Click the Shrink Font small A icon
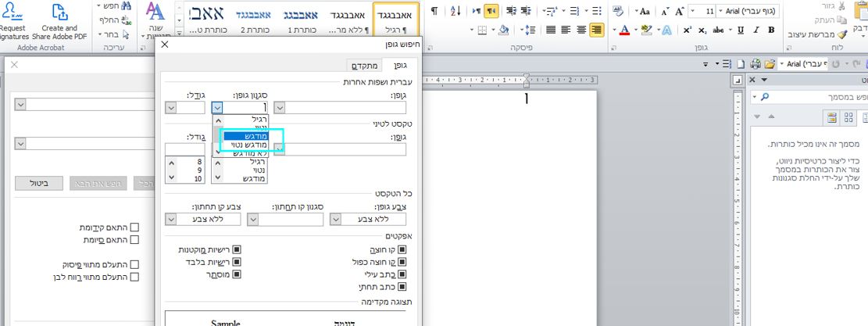The width and height of the screenshot is (868, 326). click(x=665, y=11)
